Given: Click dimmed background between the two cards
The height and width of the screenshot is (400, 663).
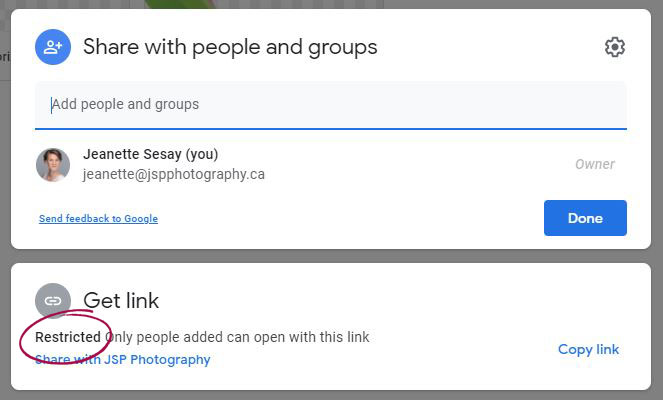Looking at the screenshot, I should [331, 256].
